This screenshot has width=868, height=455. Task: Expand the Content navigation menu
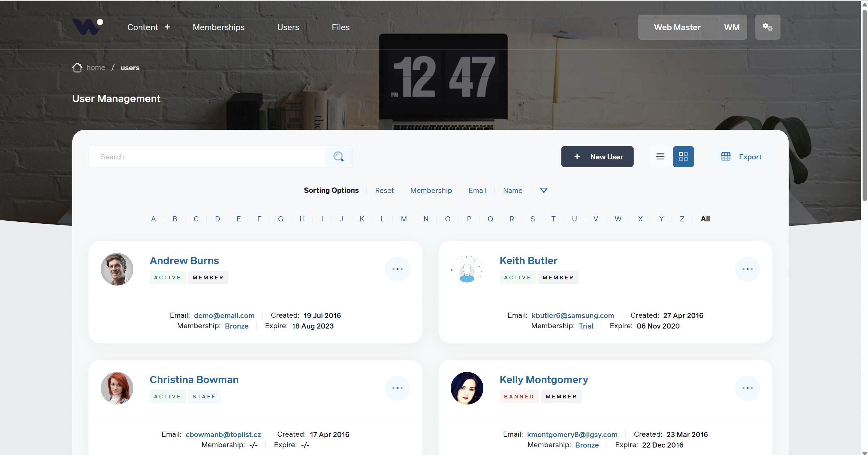coord(142,27)
